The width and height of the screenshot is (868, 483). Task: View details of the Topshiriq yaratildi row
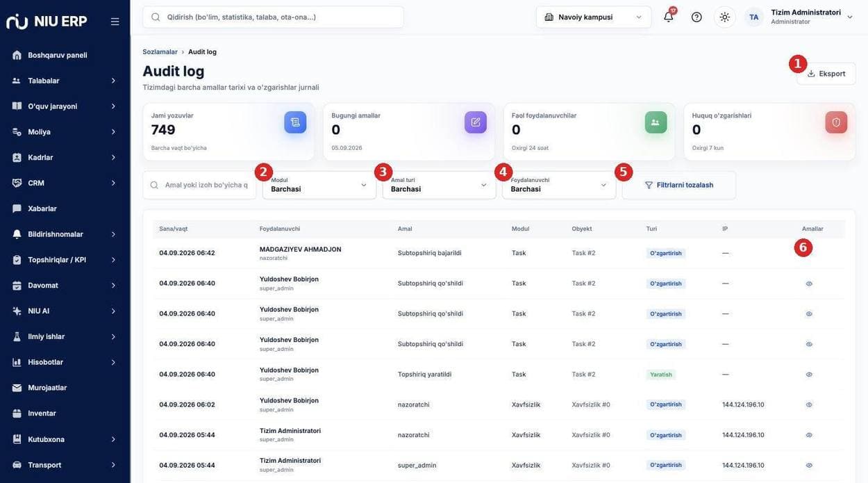[x=809, y=375]
